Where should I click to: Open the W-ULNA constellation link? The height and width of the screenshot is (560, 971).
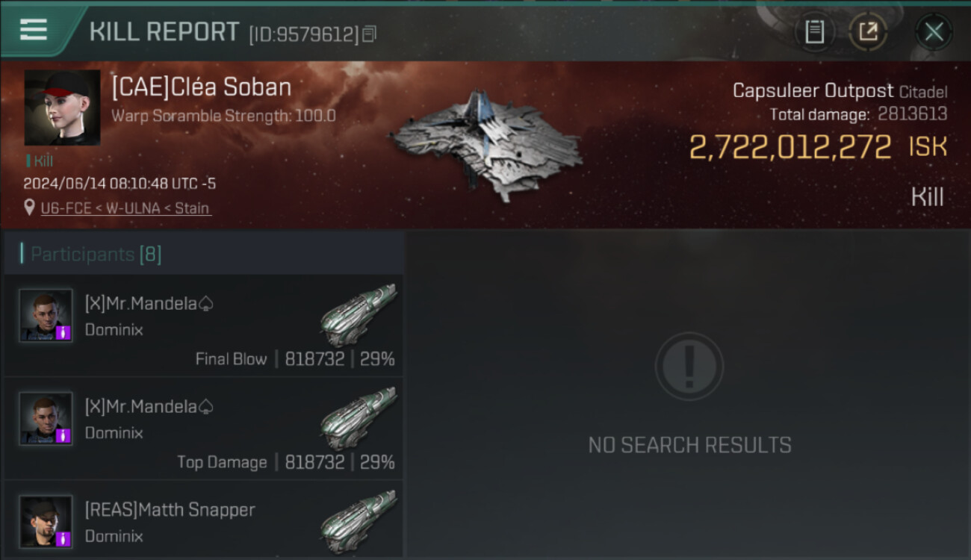coord(131,208)
